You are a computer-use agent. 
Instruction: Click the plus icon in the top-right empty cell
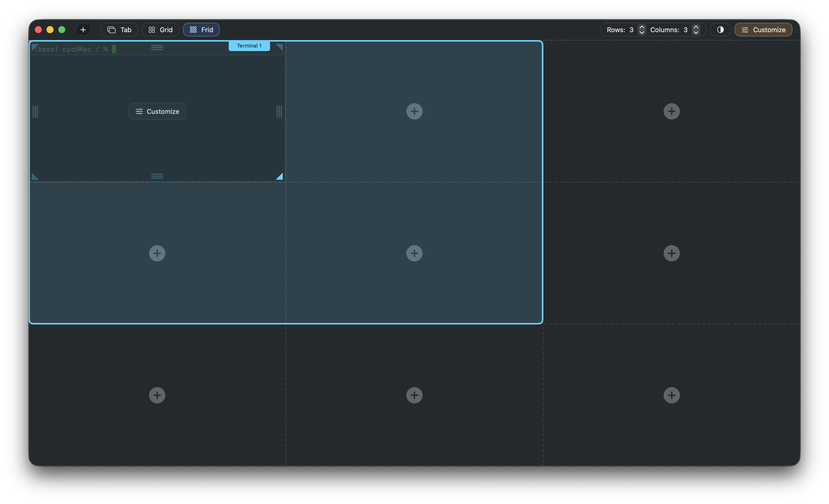pos(672,111)
